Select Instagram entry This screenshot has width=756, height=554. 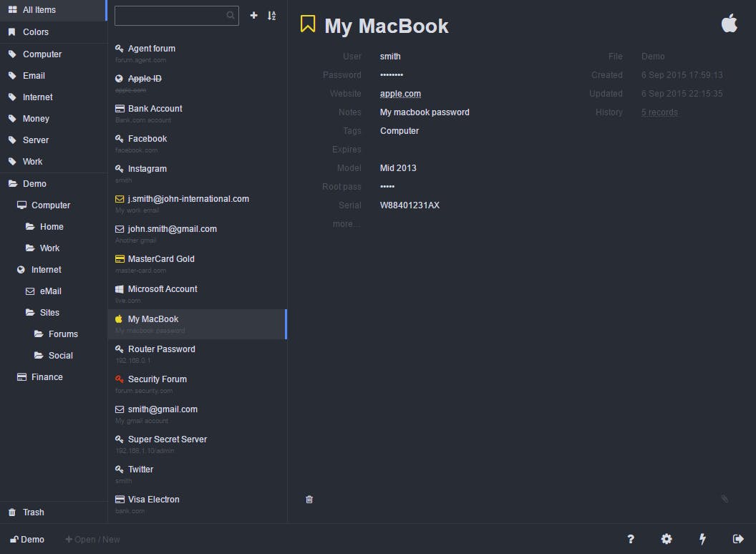(198, 174)
